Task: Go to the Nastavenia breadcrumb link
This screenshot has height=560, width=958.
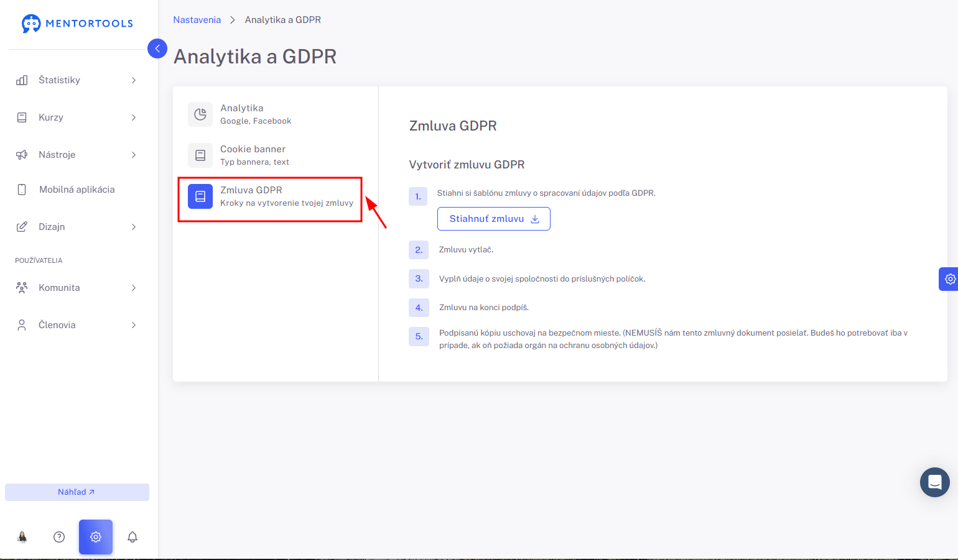Action: coord(197,20)
